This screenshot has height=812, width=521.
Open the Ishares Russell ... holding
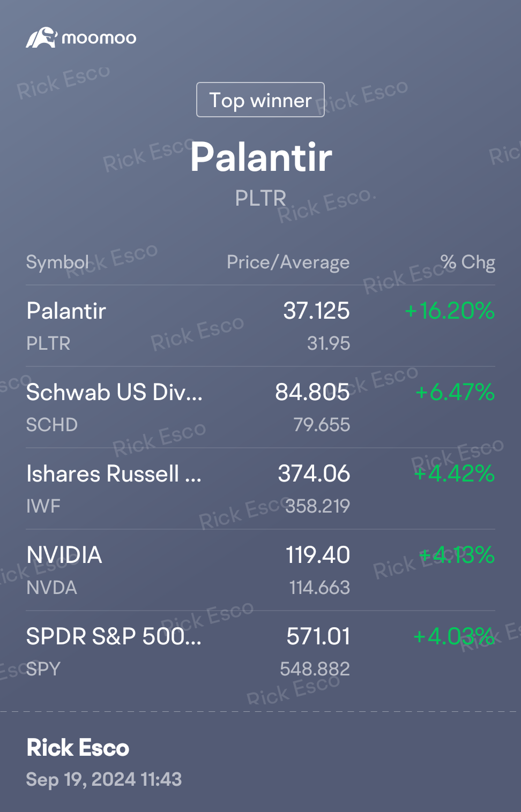click(114, 474)
